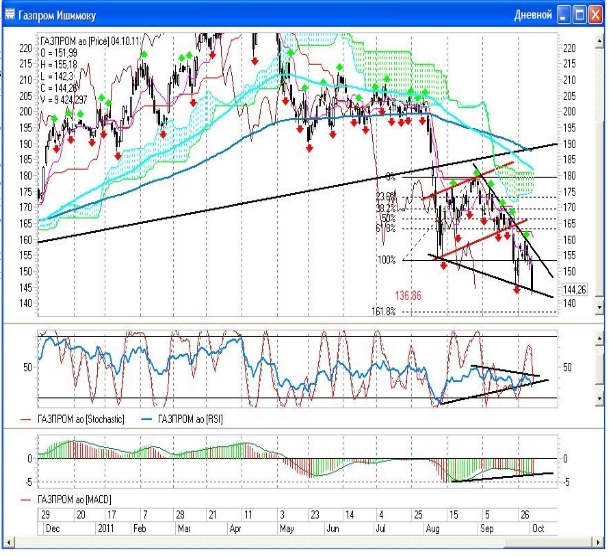
Task: Click the 2011 year label on the time axis
Action: [106, 528]
